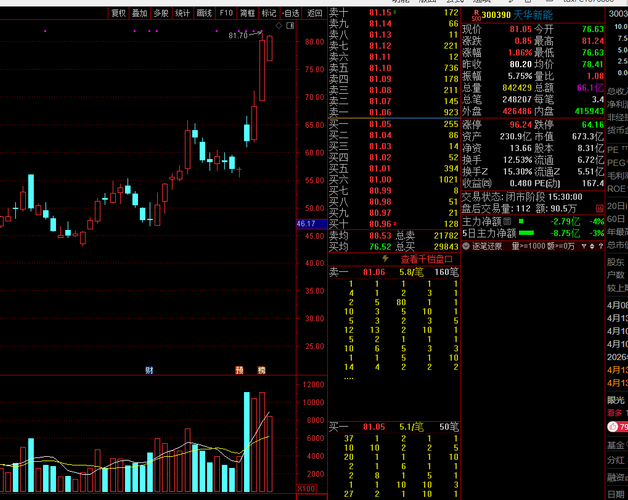
Task: Click 卖五 price 81.10
Action: coord(380,68)
